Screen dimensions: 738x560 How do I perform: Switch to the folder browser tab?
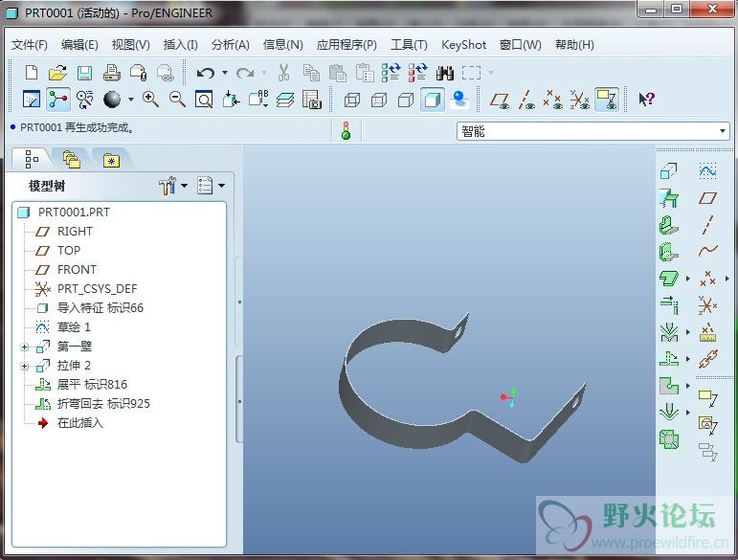click(x=72, y=160)
